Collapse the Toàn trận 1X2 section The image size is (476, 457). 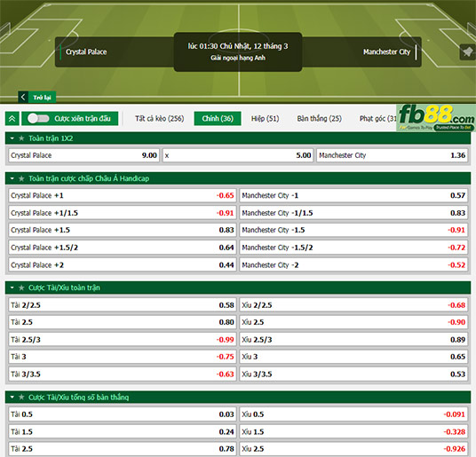tap(12, 138)
